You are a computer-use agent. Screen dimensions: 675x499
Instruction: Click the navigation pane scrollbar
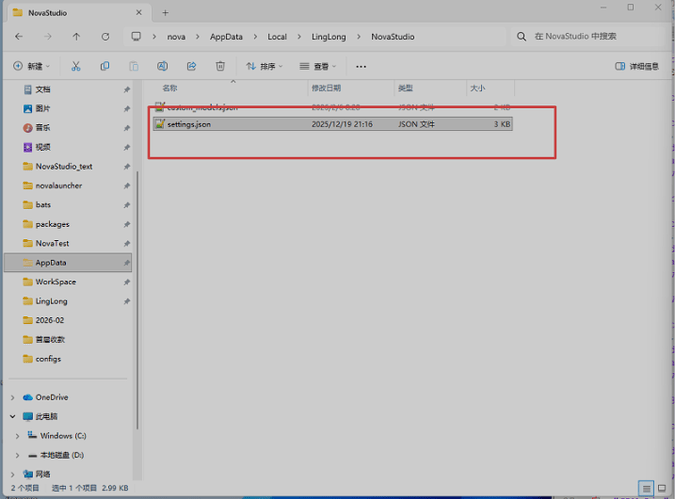click(x=137, y=300)
